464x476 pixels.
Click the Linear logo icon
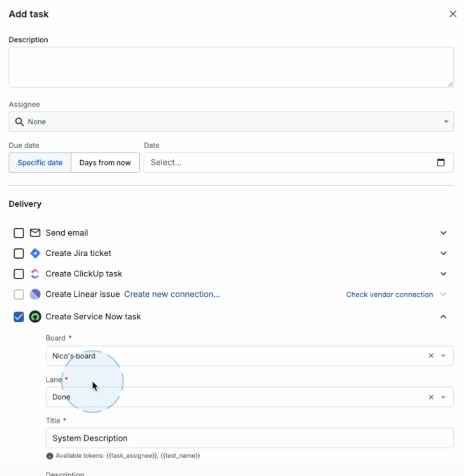click(35, 294)
